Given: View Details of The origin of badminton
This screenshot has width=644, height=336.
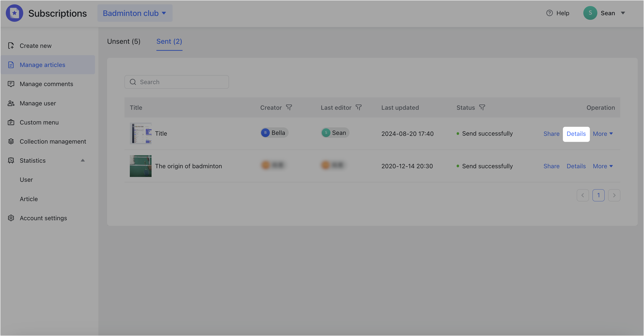Looking at the screenshot, I should pyautogui.click(x=576, y=166).
